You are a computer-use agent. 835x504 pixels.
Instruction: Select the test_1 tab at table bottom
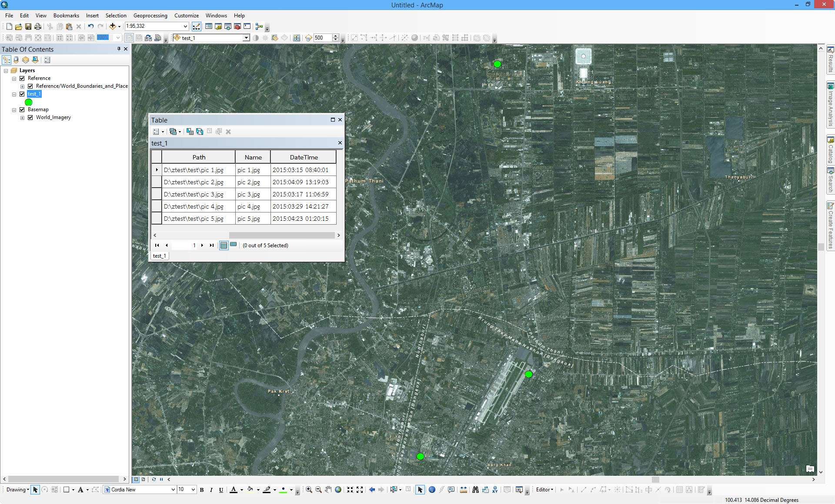[x=159, y=256]
